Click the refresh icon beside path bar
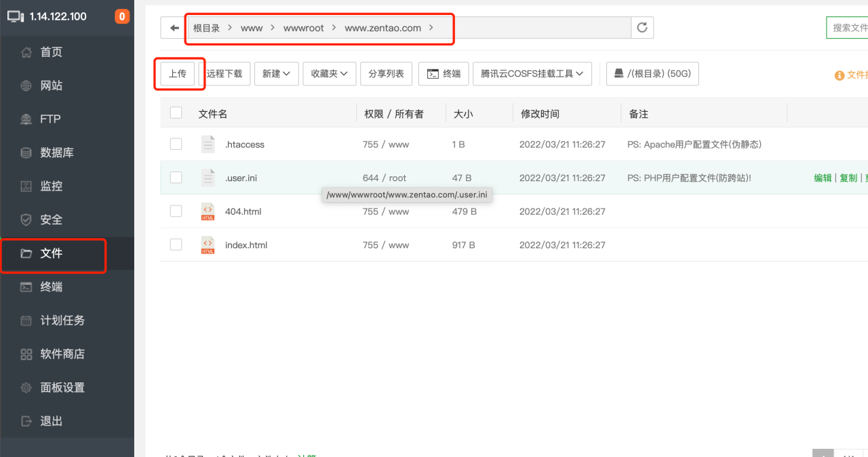The image size is (868, 457). click(642, 28)
